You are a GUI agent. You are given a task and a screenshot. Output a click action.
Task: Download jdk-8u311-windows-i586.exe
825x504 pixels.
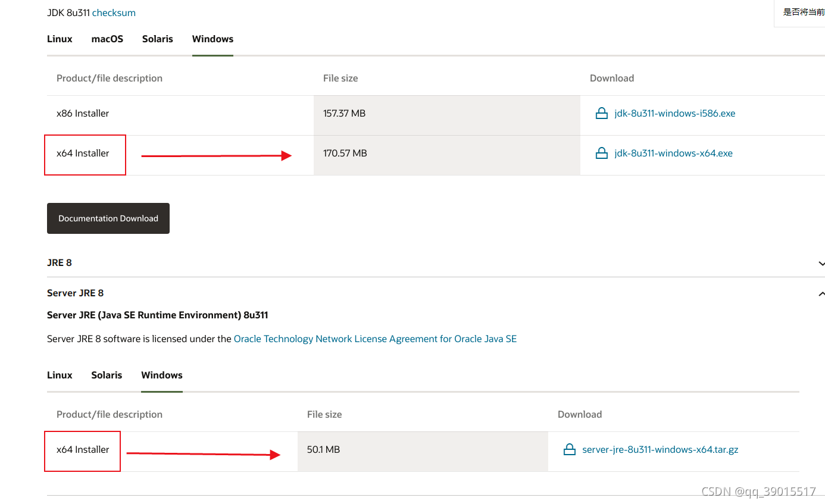(x=675, y=113)
